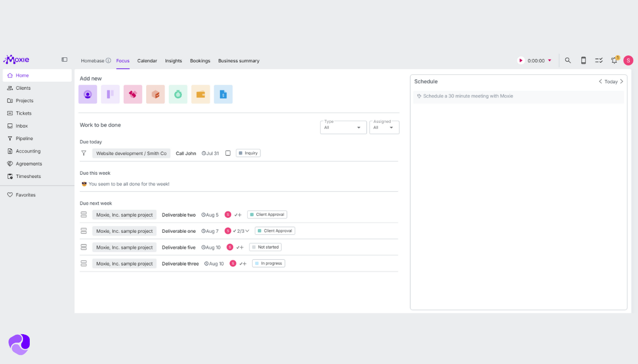
Task: Go to next day in Schedule panel
Action: (622, 82)
